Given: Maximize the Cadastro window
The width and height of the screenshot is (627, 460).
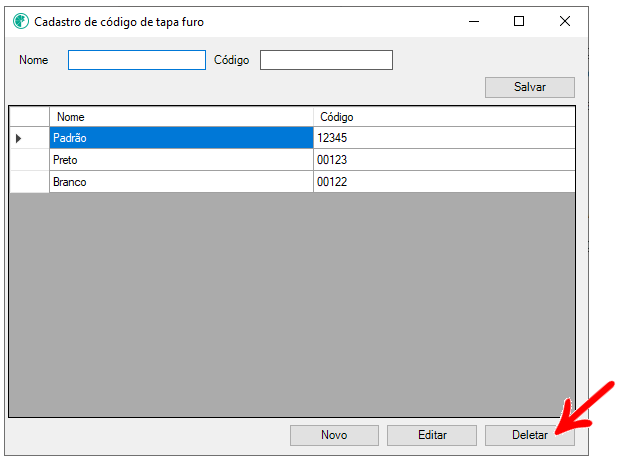Looking at the screenshot, I should (519, 21).
